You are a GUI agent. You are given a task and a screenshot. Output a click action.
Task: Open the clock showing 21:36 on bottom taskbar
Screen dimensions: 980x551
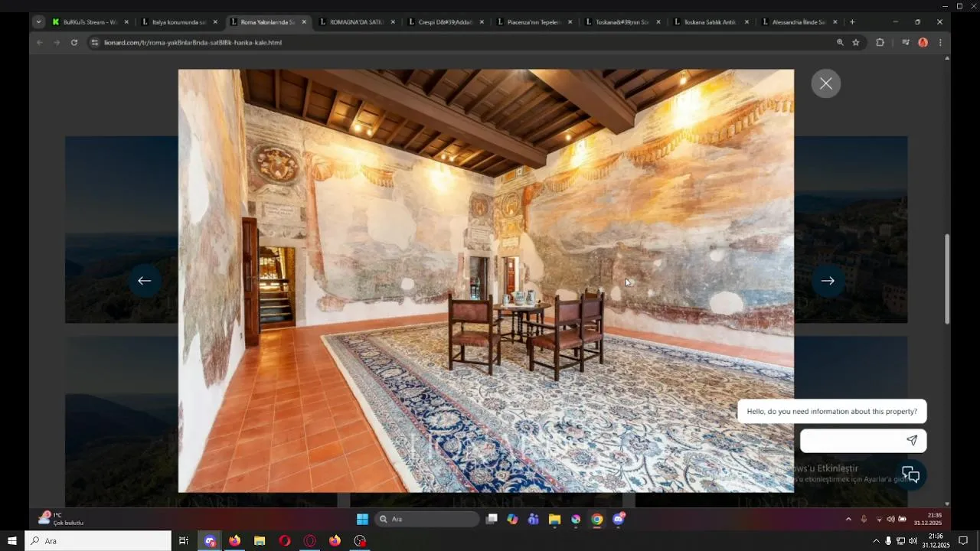936,541
